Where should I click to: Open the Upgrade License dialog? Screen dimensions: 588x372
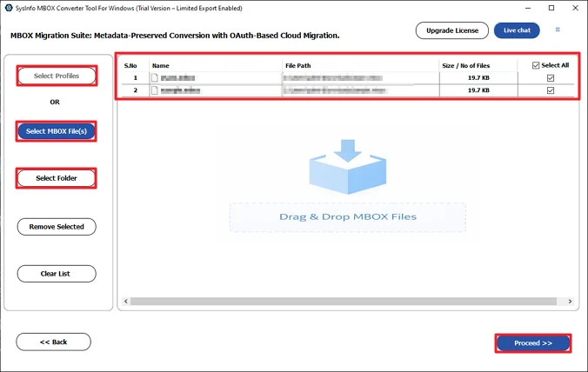coord(452,30)
